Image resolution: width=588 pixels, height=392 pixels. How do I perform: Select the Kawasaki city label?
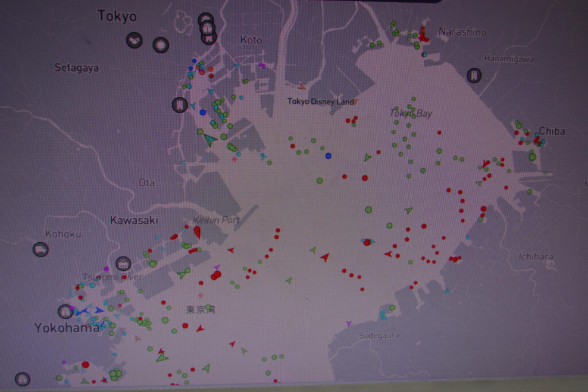click(x=134, y=220)
